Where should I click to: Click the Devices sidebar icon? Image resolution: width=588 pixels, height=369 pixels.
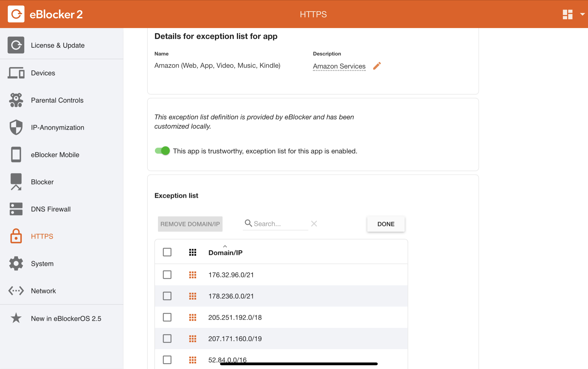pos(16,73)
